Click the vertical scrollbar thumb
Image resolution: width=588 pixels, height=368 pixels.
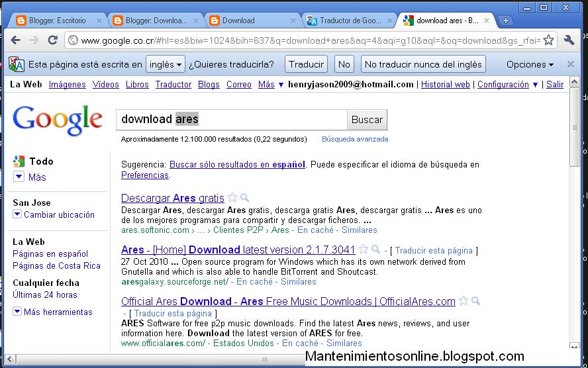[x=574, y=128]
